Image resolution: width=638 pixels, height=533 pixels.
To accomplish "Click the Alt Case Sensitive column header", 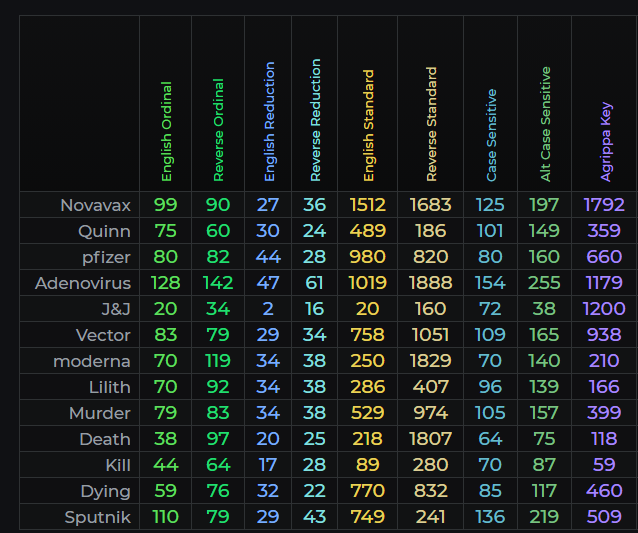I will pos(545,124).
